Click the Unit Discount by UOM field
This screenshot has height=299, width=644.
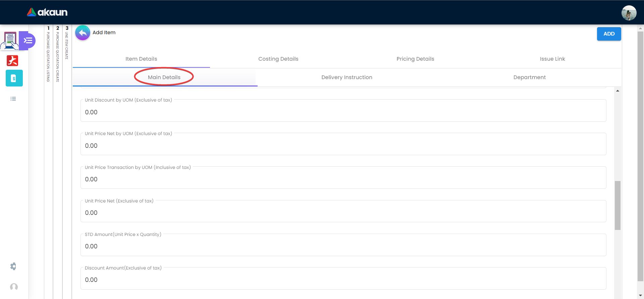coord(343,111)
